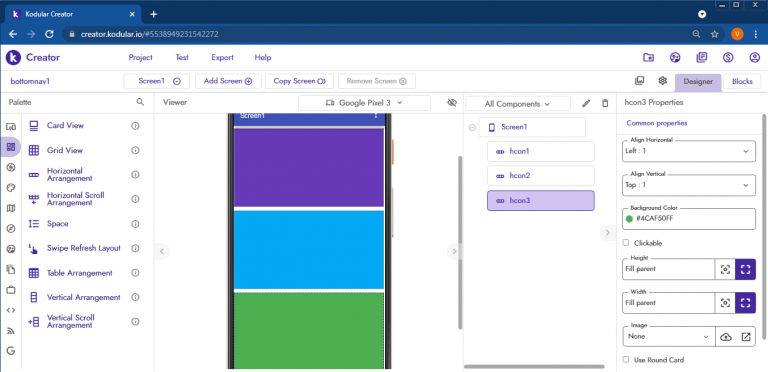Open the Background Color green swatch

pos(629,218)
